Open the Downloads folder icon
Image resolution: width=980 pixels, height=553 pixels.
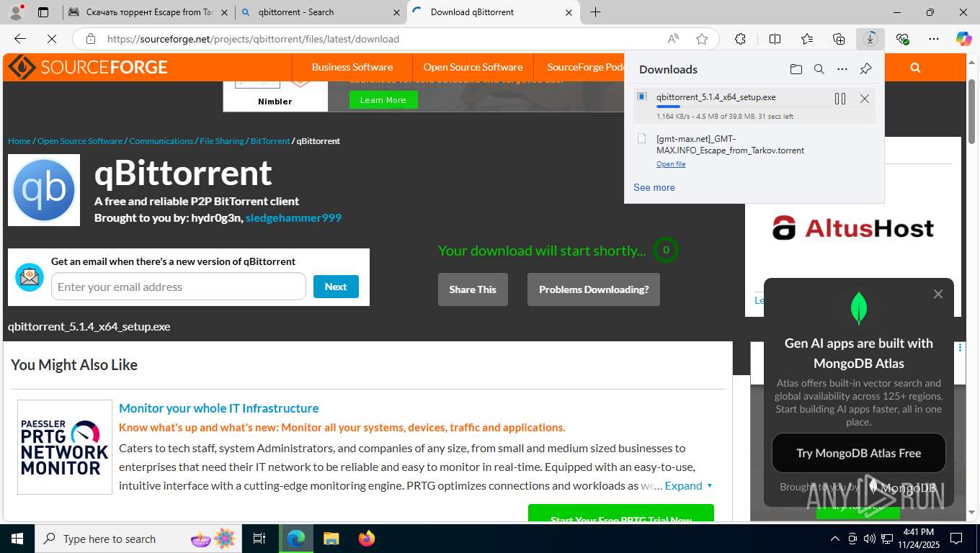(x=796, y=69)
